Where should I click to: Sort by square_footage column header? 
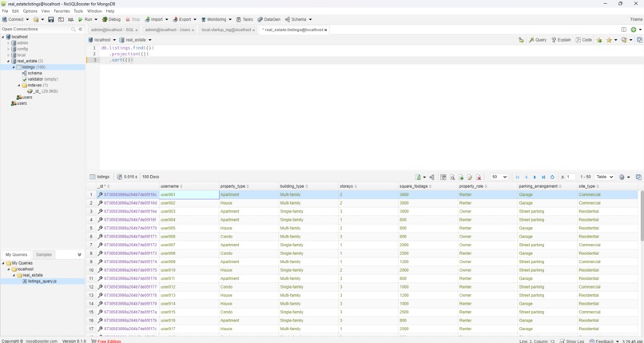click(x=427, y=186)
